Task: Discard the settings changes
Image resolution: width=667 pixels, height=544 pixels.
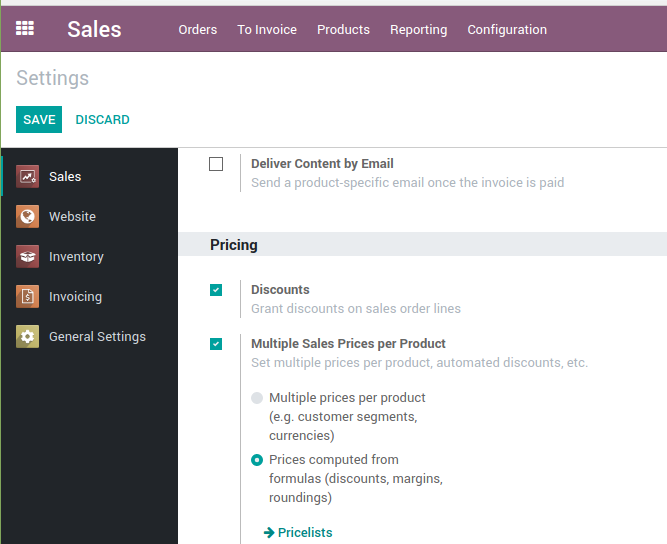Action: [x=102, y=120]
